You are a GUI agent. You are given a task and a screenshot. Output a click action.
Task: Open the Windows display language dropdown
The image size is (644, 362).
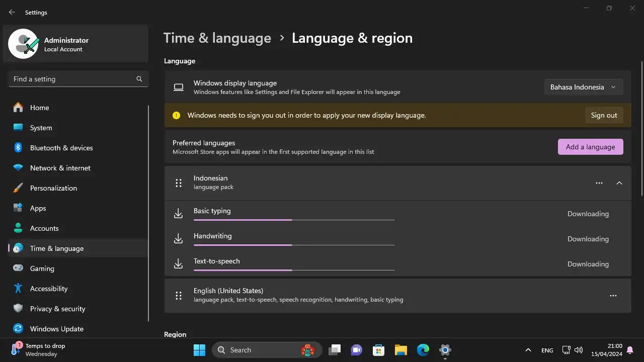pyautogui.click(x=584, y=87)
